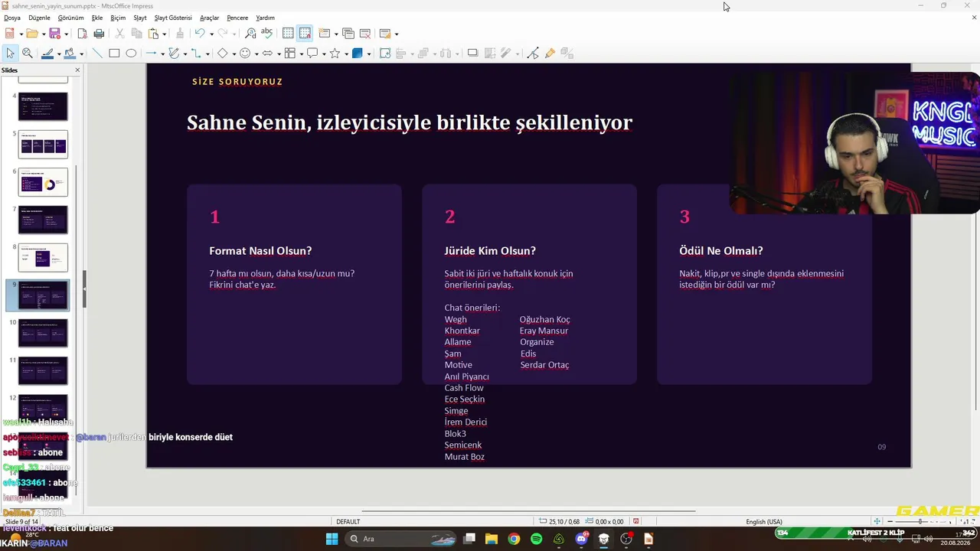Click 'English (USA)' language in status bar

(x=764, y=522)
